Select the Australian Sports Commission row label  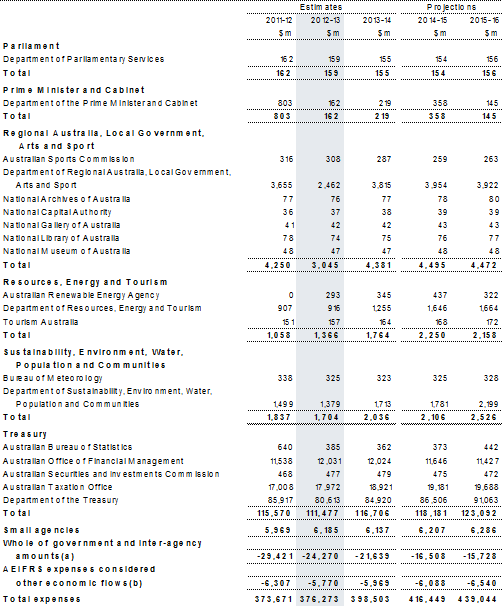click(68, 159)
